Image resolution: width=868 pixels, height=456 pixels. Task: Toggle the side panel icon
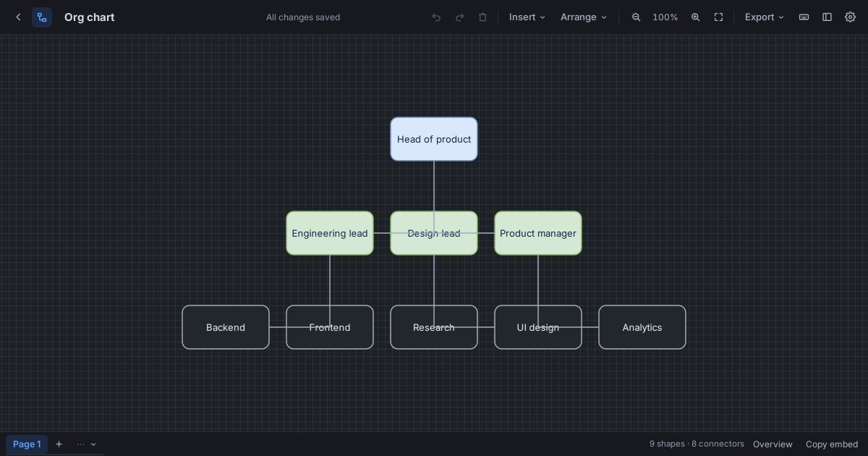827,17
